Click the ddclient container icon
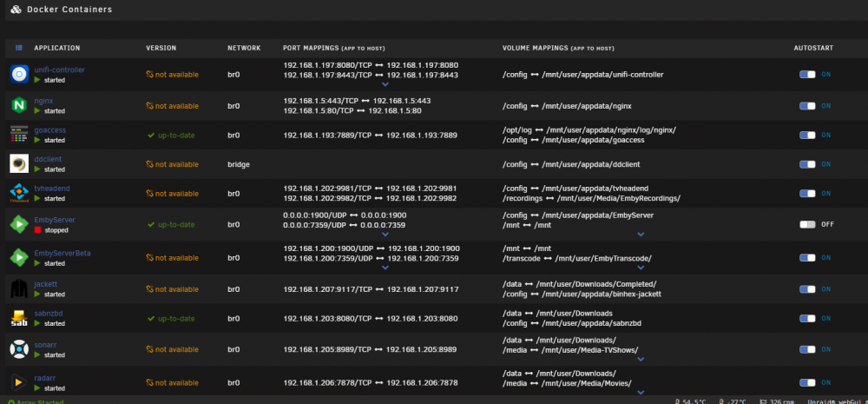Viewport: 868px width, 404px height. pos(19,164)
